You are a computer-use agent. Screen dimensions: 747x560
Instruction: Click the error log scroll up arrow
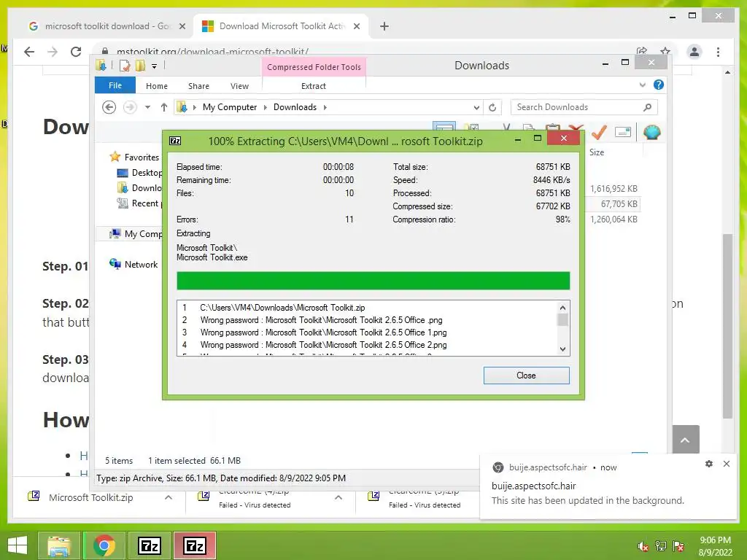point(562,308)
